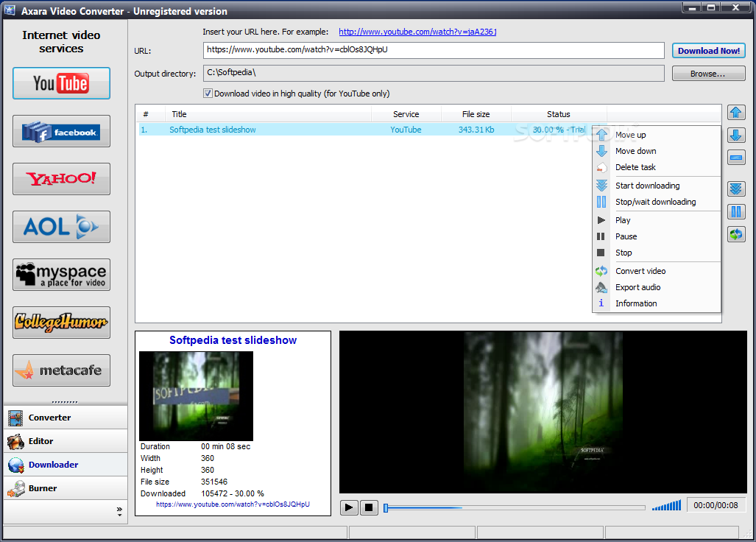
Task: Choose Stop/wait downloading in the context menu
Action: (x=656, y=202)
